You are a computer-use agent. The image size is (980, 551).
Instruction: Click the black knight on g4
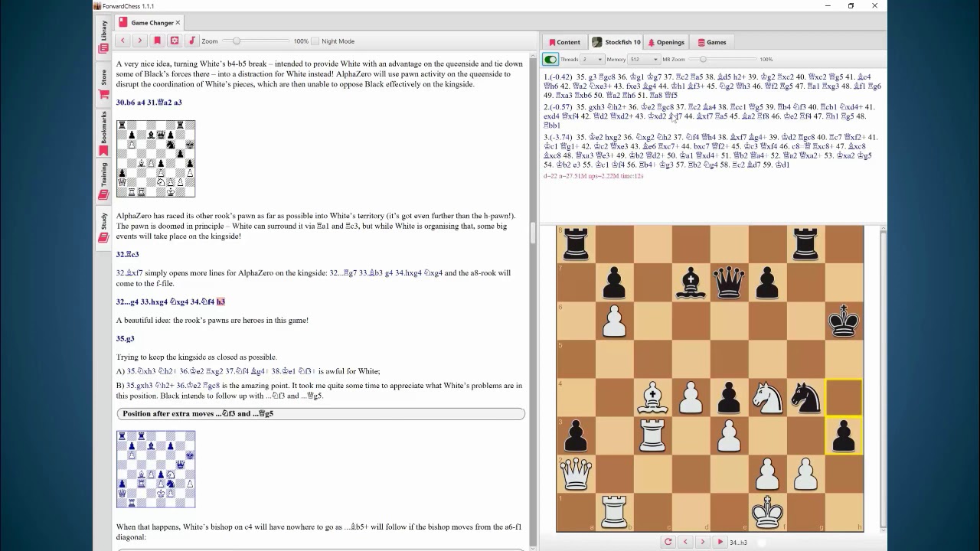pyautogui.click(x=805, y=397)
